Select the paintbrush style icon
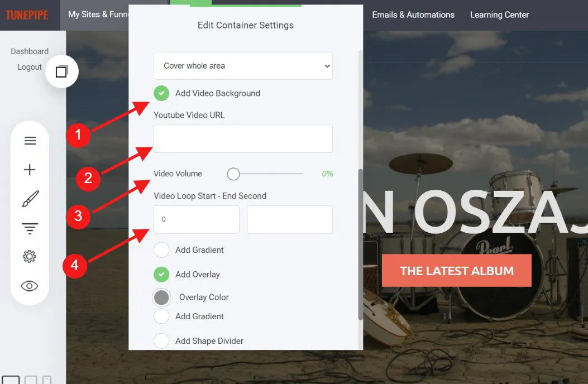The image size is (588, 384). click(30, 199)
